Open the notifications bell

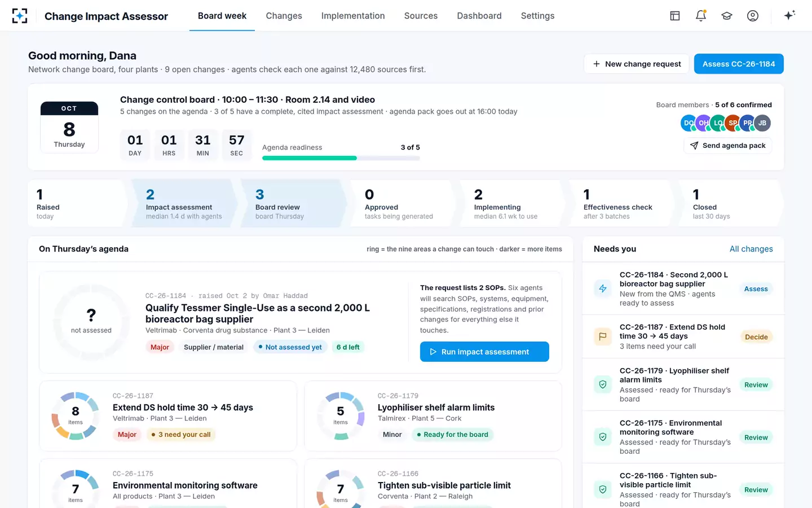pyautogui.click(x=701, y=16)
